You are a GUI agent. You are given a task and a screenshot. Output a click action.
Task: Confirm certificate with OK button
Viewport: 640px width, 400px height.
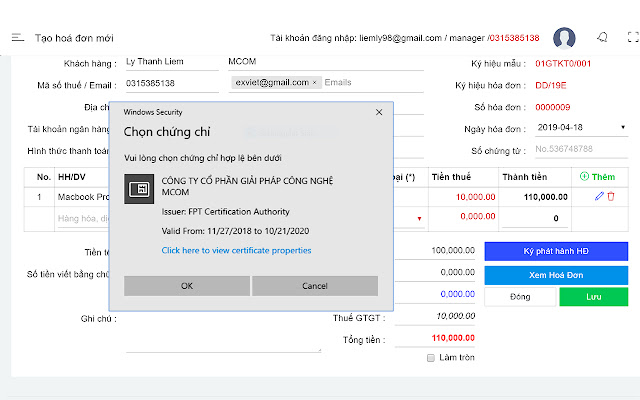[187, 286]
